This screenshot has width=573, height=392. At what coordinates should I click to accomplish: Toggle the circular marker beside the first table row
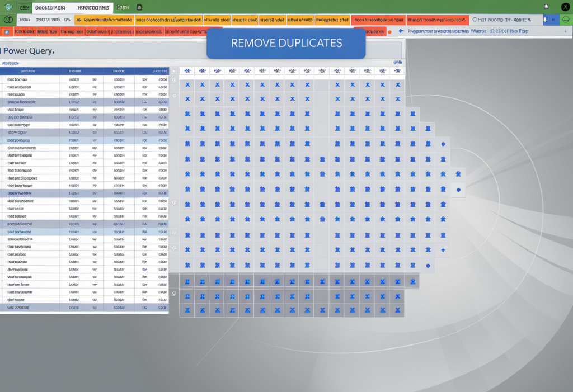tap(173, 80)
